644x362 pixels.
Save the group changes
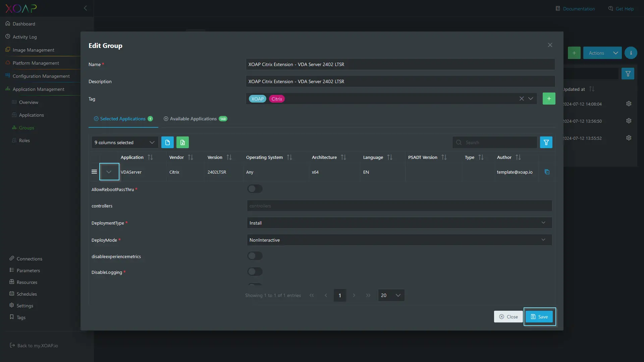(x=539, y=317)
